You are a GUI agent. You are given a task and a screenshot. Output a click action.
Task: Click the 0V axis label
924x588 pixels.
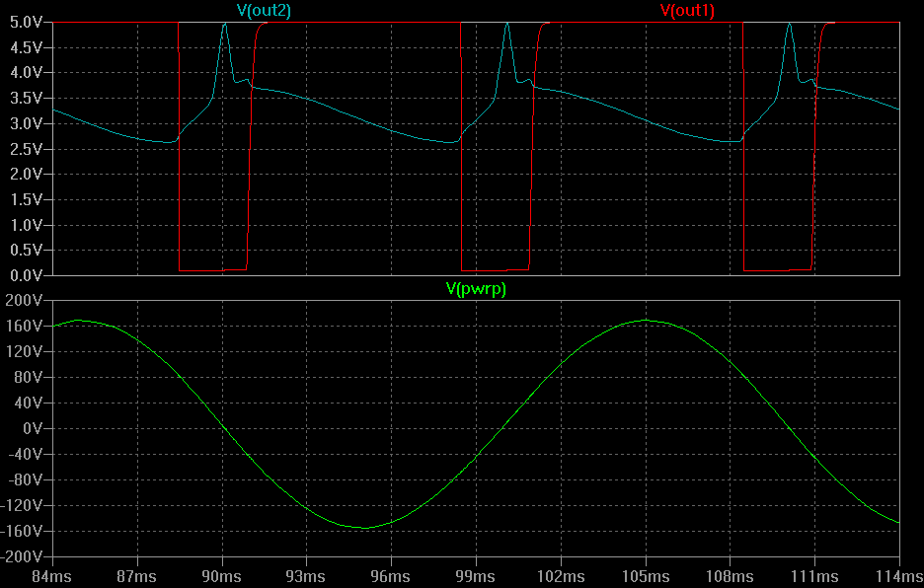pyautogui.click(x=32, y=429)
